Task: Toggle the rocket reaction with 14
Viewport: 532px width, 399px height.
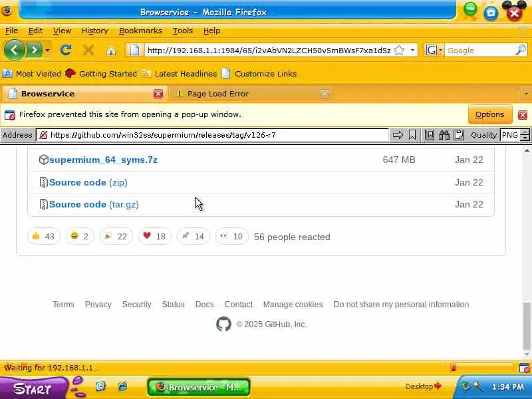Action: 193,236
